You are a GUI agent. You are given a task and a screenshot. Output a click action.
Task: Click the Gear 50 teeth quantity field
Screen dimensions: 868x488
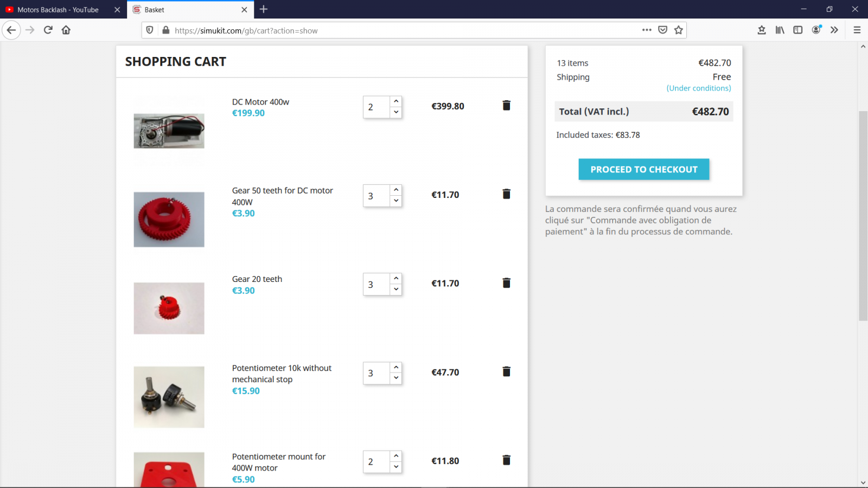coord(376,196)
